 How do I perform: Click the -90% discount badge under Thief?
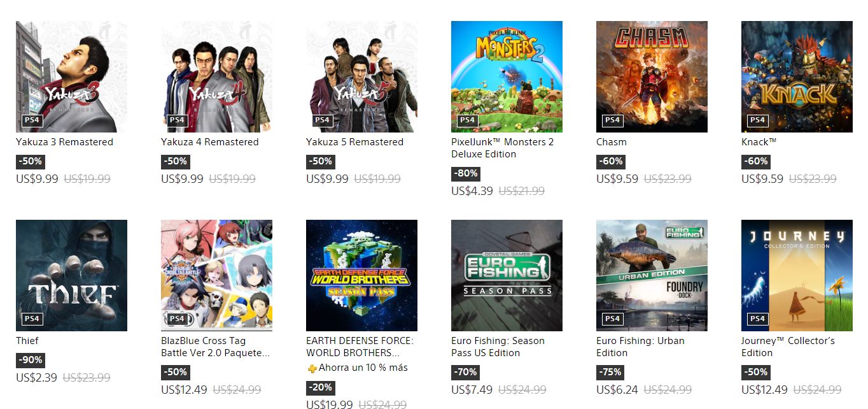31,360
